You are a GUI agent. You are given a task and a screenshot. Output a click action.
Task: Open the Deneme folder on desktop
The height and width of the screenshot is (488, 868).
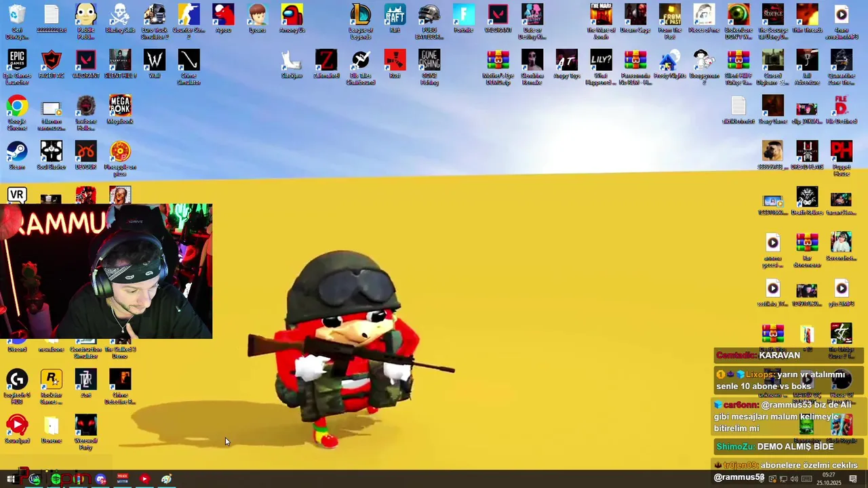[52, 429]
